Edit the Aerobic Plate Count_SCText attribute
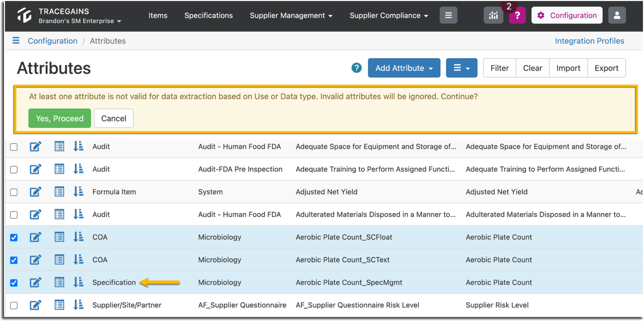Viewport: 644px width, 321px height. tap(36, 260)
